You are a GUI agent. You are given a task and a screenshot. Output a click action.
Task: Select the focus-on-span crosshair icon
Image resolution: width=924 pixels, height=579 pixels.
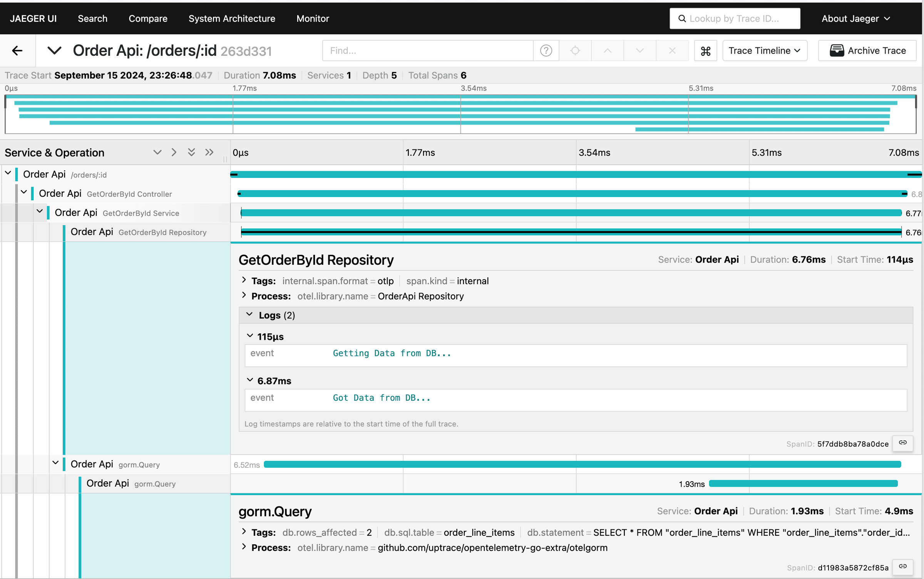point(575,50)
